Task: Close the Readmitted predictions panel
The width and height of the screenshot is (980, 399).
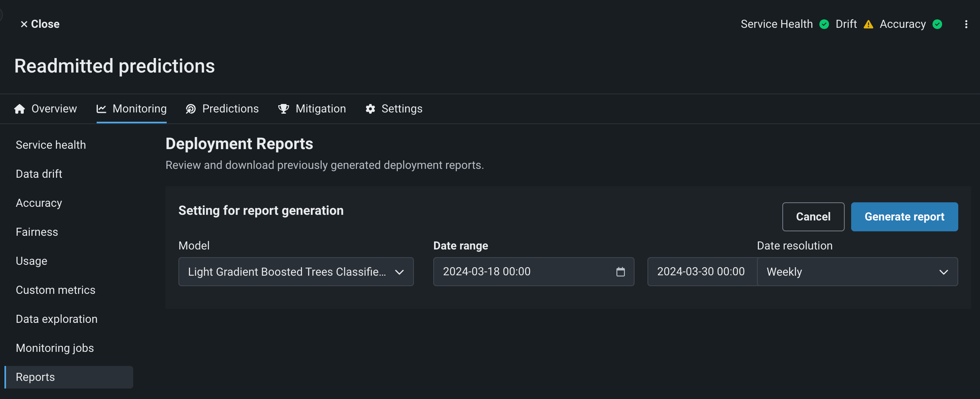Action: click(40, 24)
